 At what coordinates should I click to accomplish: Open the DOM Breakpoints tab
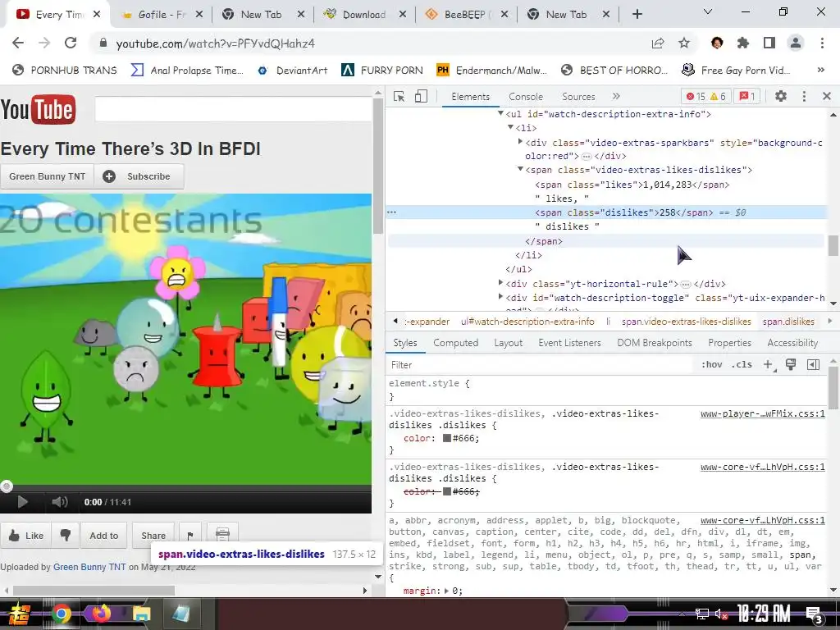(654, 343)
